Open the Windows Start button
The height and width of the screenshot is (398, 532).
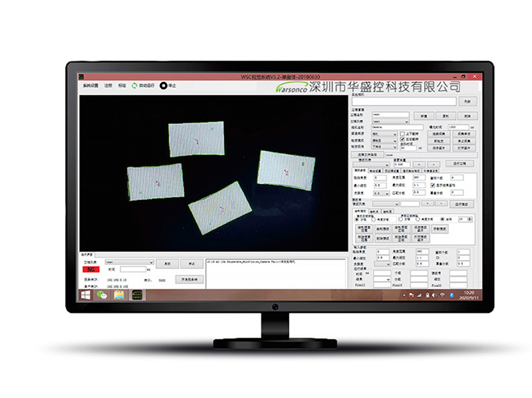pos(86,295)
